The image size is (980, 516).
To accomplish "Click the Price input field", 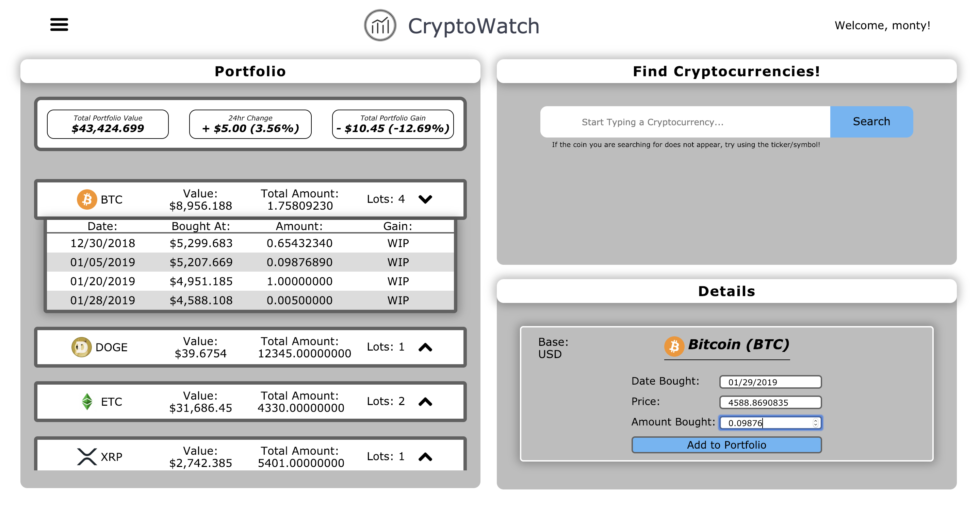I will (x=770, y=402).
